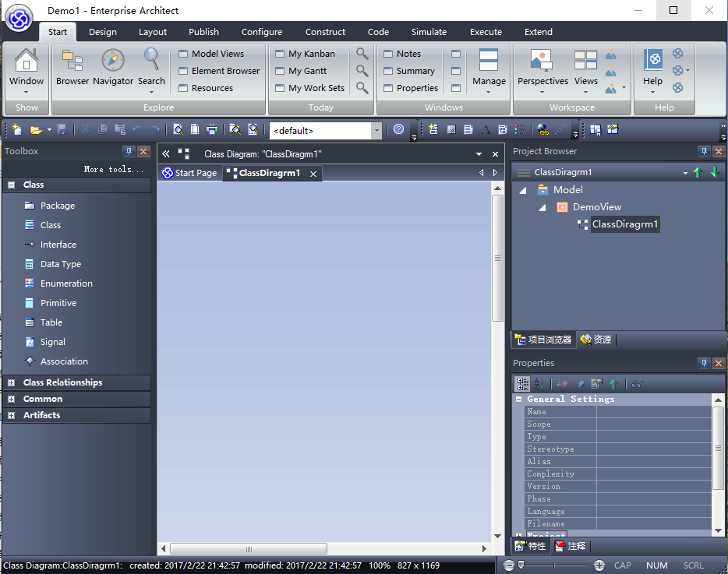
Task: Collapse General Settings in Properties
Action: tap(519, 399)
